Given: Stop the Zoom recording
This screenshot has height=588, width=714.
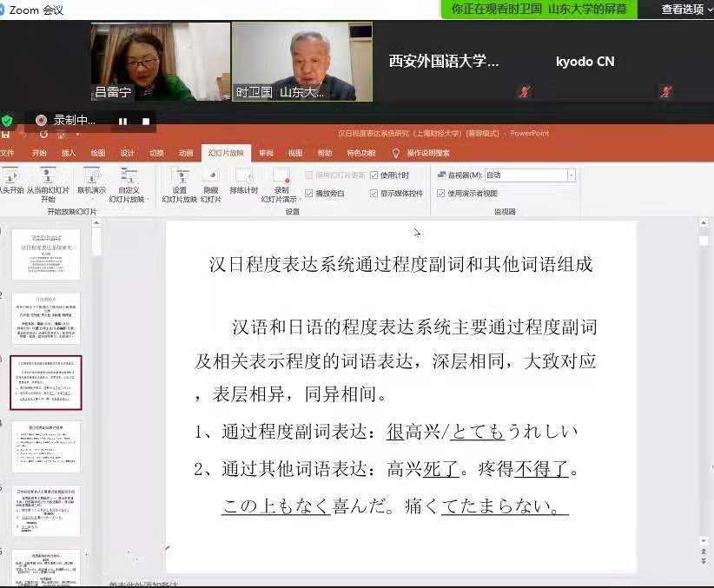Looking at the screenshot, I should tap(146, 122).
